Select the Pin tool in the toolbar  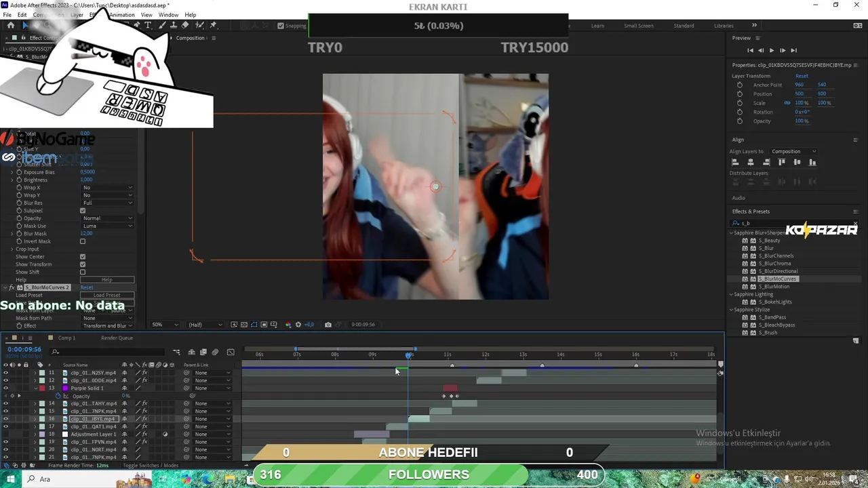[213, 25]
